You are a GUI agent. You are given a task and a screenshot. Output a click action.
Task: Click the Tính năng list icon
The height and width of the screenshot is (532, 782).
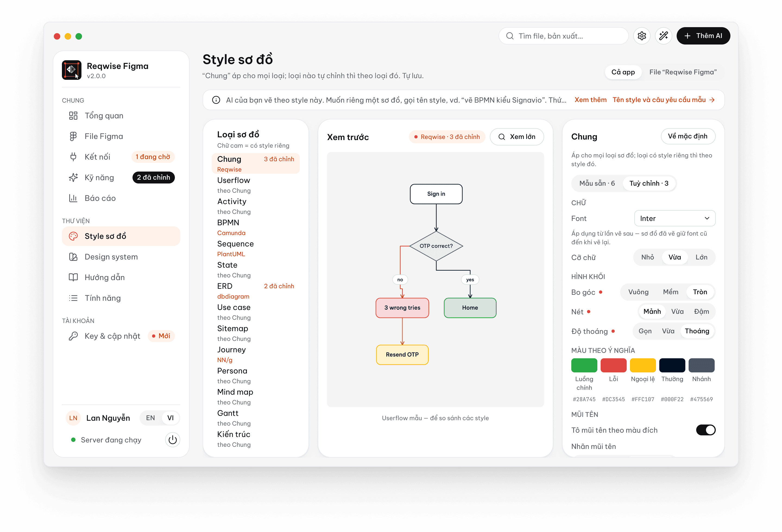[73, 298]
